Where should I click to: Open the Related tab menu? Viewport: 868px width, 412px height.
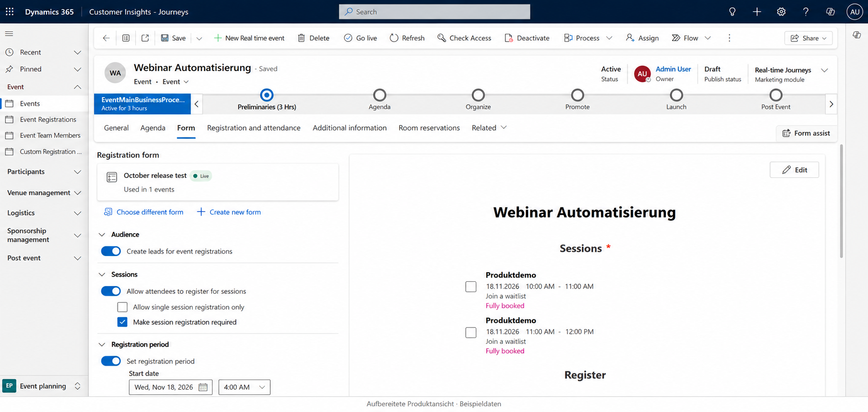coord(489,128)
